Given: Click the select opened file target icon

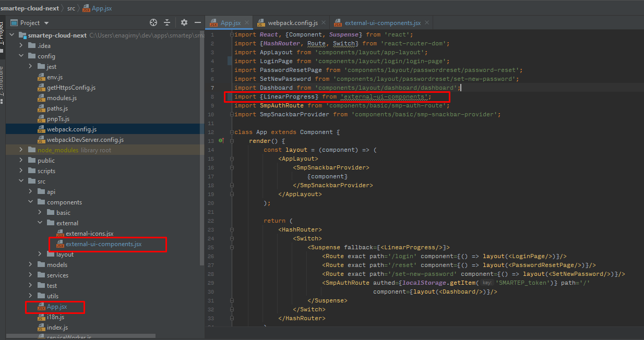Looking at the screenshot, I should pos(153,22).
